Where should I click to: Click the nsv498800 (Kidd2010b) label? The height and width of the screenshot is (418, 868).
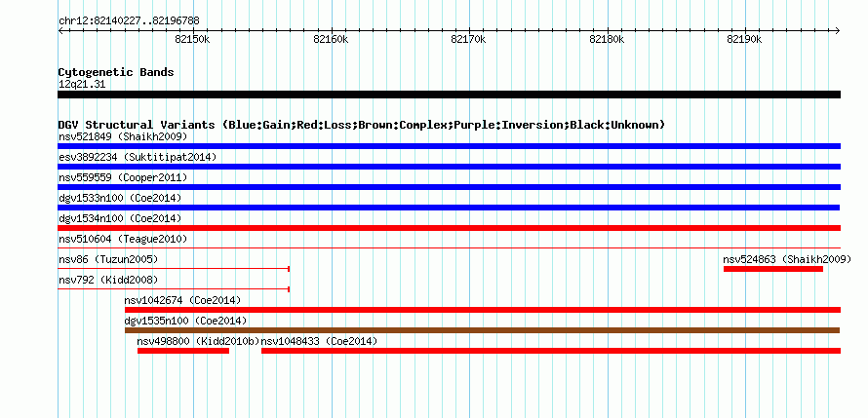pos(198,341)
